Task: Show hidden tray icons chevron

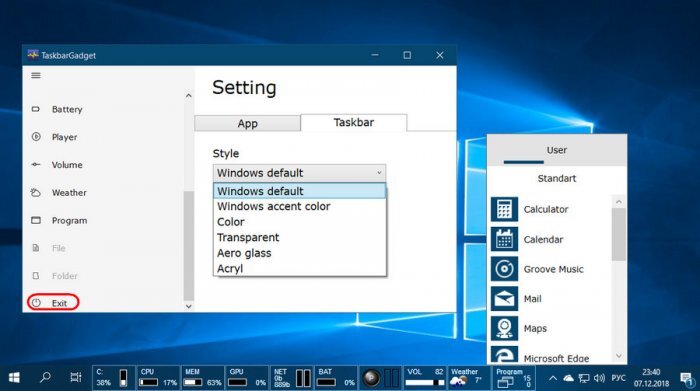Action: tap(553, 379)
